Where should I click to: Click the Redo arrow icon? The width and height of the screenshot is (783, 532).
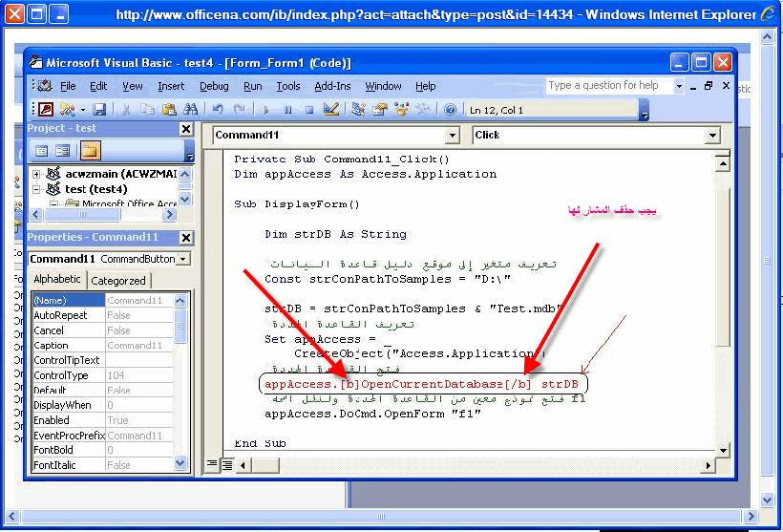point(239,109)
